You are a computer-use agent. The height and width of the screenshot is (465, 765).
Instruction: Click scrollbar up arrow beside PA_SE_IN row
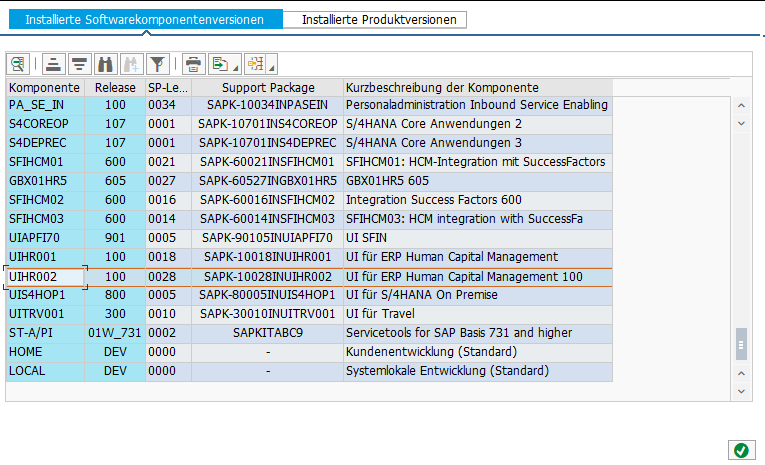coord(741,105)
